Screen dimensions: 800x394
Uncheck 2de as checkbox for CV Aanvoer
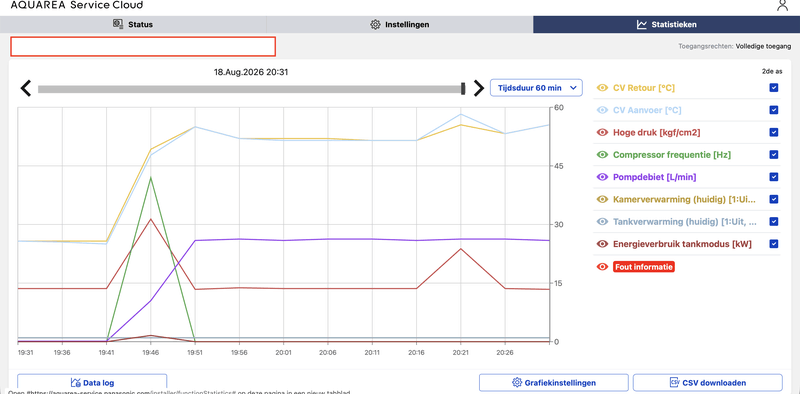pyautogui.click(x=774, y=110)
